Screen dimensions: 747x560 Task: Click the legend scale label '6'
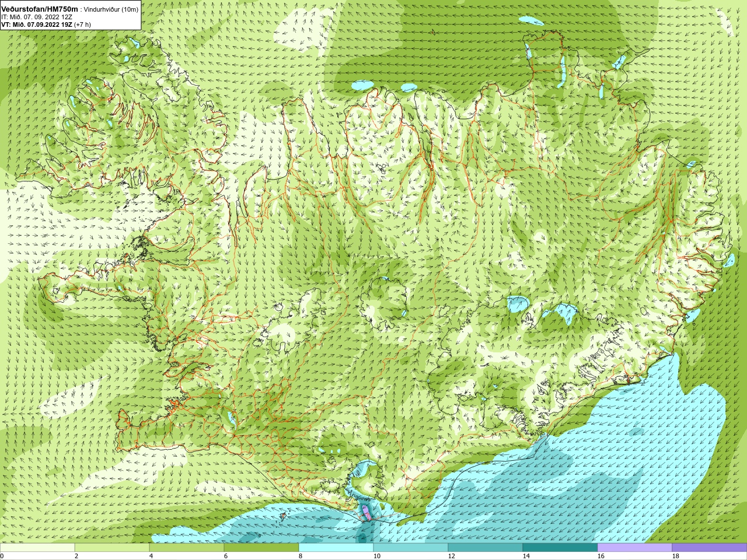[x=226, y=556]
